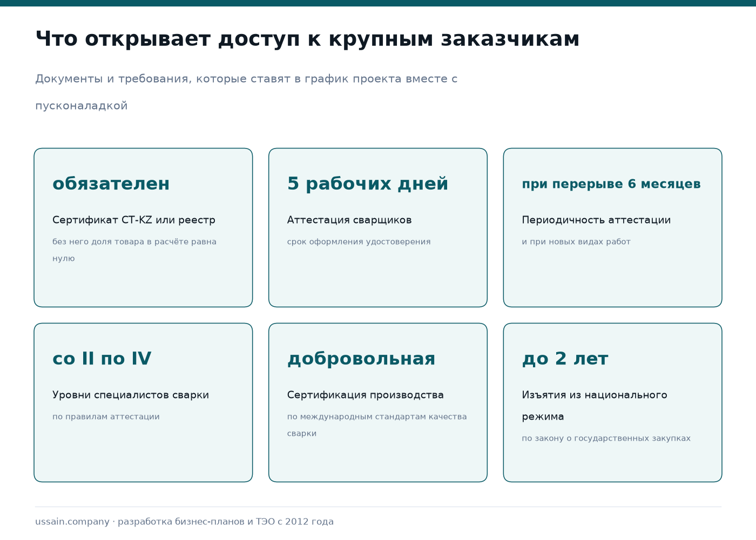The height and width of the screenshot is (540, 756).
Task: Click the 'добровольная' card heading
Action: pyautogui.click(x=361, y=359)
